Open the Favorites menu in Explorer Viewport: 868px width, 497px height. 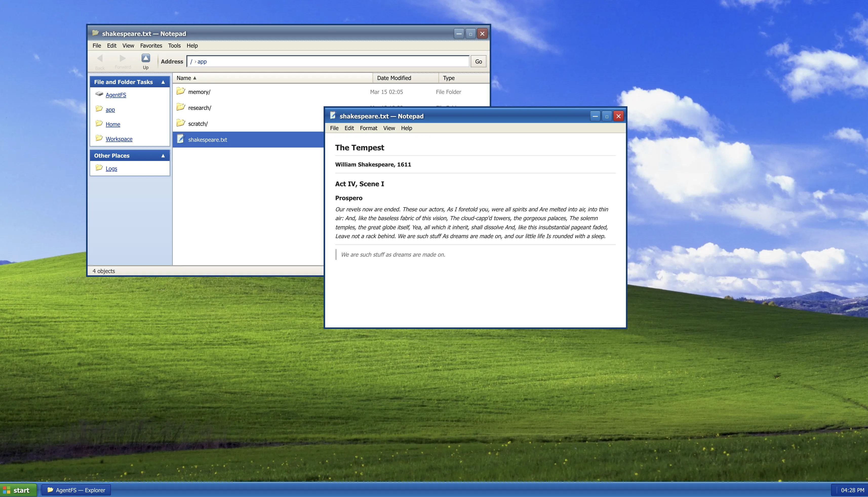pyautogui.click(x=151, y=46)
